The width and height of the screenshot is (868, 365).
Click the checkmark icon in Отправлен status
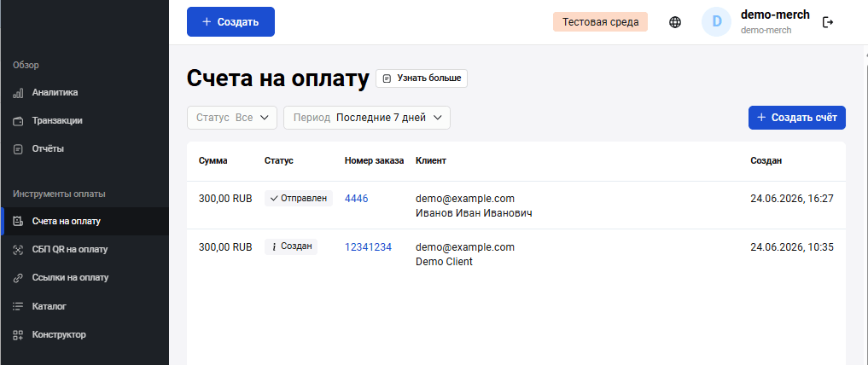(x=273, y=198)
